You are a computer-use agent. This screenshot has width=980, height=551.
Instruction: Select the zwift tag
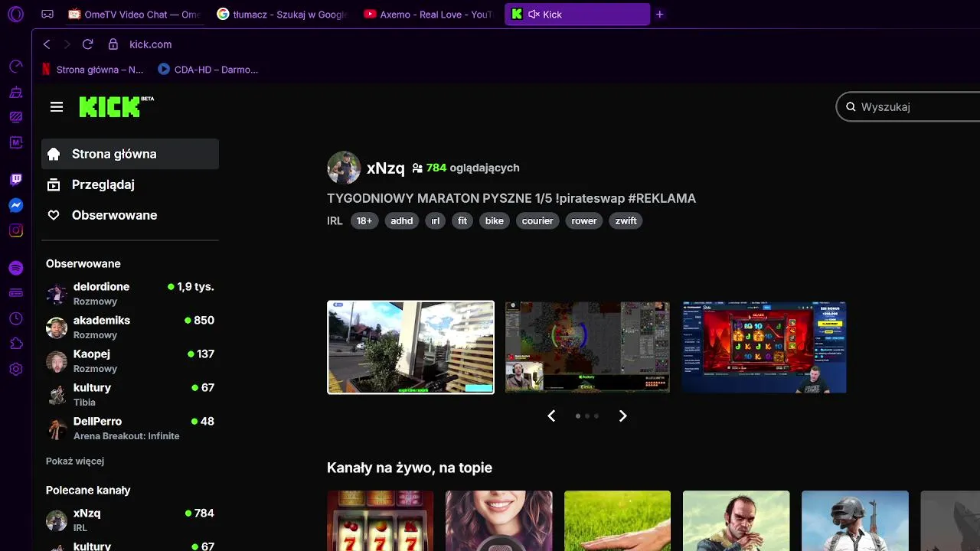pos(626,220)
